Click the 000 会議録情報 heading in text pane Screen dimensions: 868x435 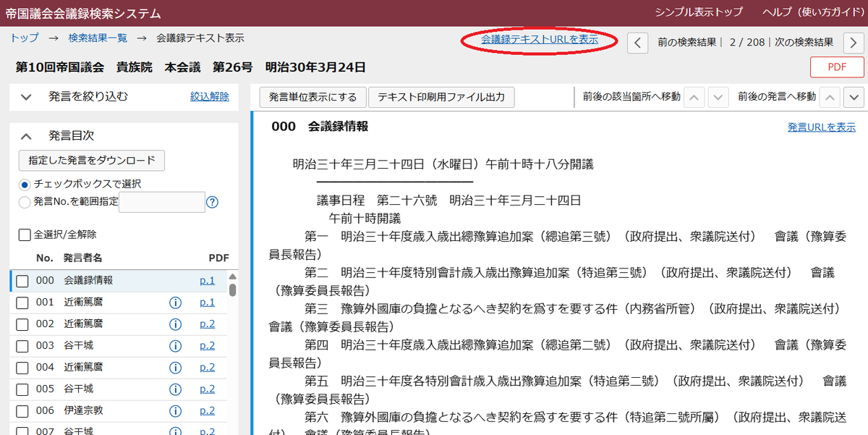click(320, 127)
